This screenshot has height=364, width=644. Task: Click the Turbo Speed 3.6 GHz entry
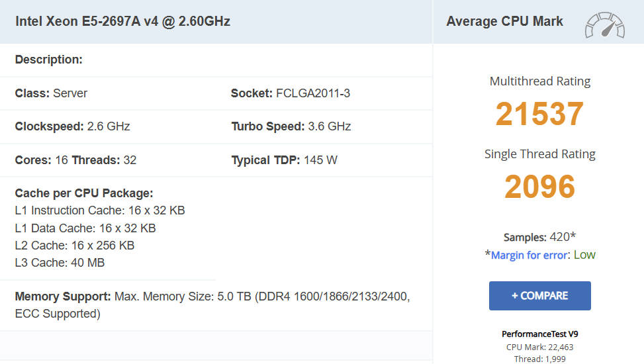[x=291, y=126]
